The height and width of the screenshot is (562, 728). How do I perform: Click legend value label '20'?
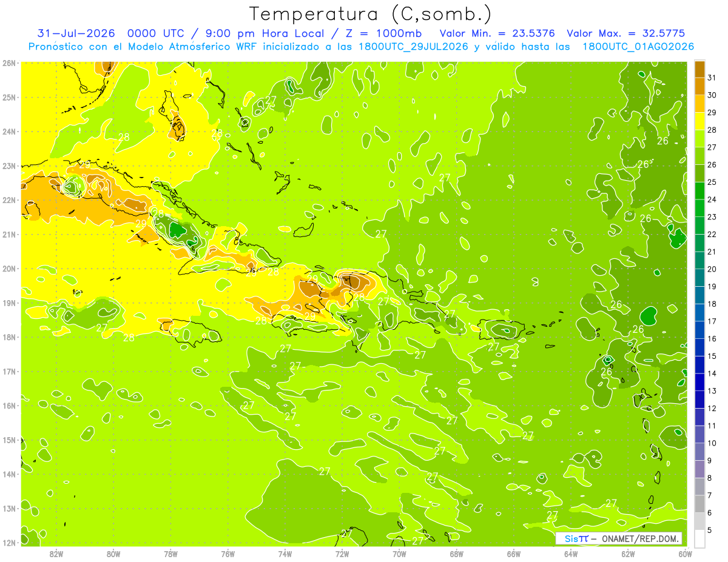click(712, 269)
